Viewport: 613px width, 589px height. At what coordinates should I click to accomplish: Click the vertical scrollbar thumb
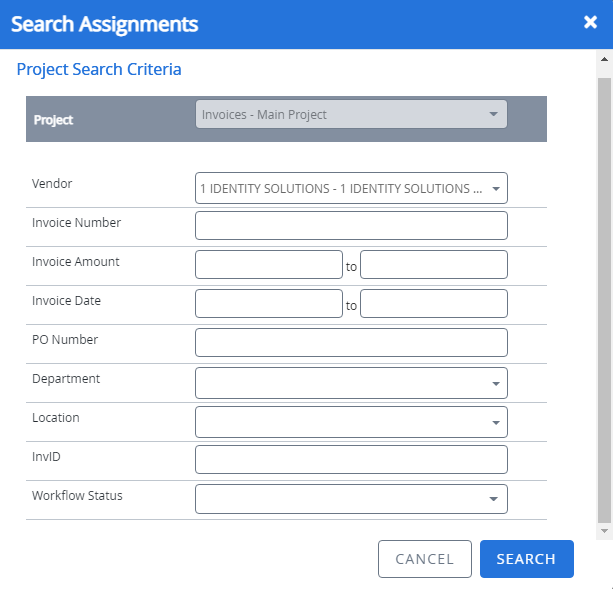(x=603, y=290)
